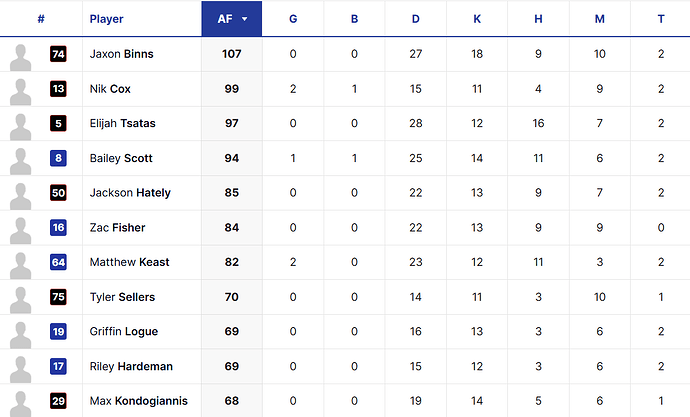Image resolution: width=690 pixels, height=417 pixels.
Task: Sort by the # column header
Action: pos(41,19)
